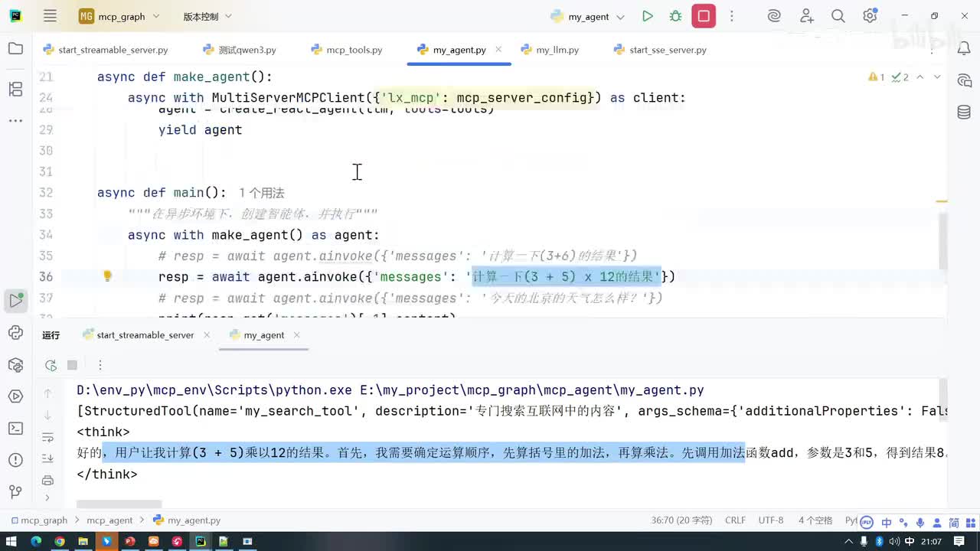Image resolution: width=980 pixels, height=551 pixels.
Task: Open the Run tool window icon
Action: click(x=15, y=301)
